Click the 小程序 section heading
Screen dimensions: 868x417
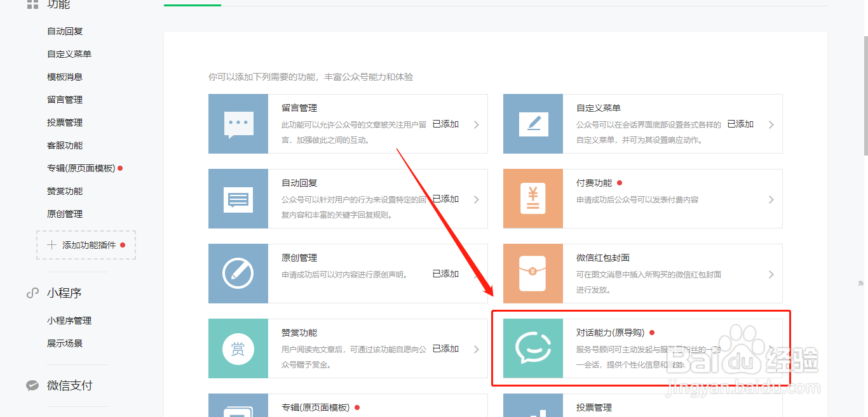click(x=64, y=293)
